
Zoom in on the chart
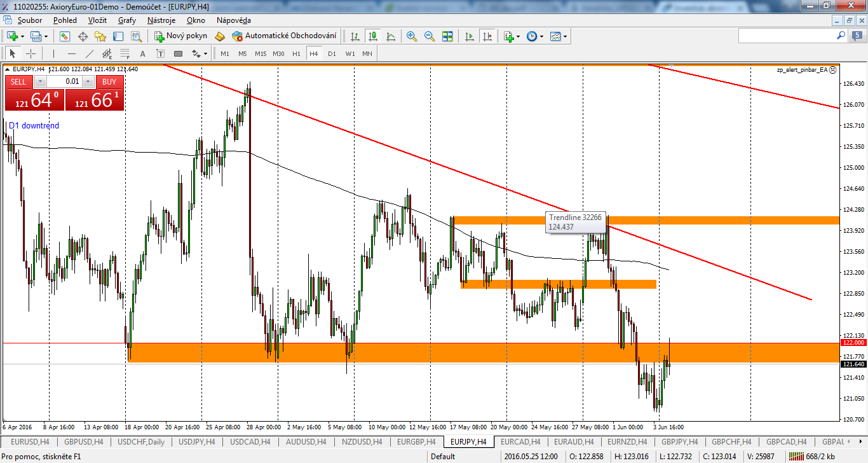412,36
